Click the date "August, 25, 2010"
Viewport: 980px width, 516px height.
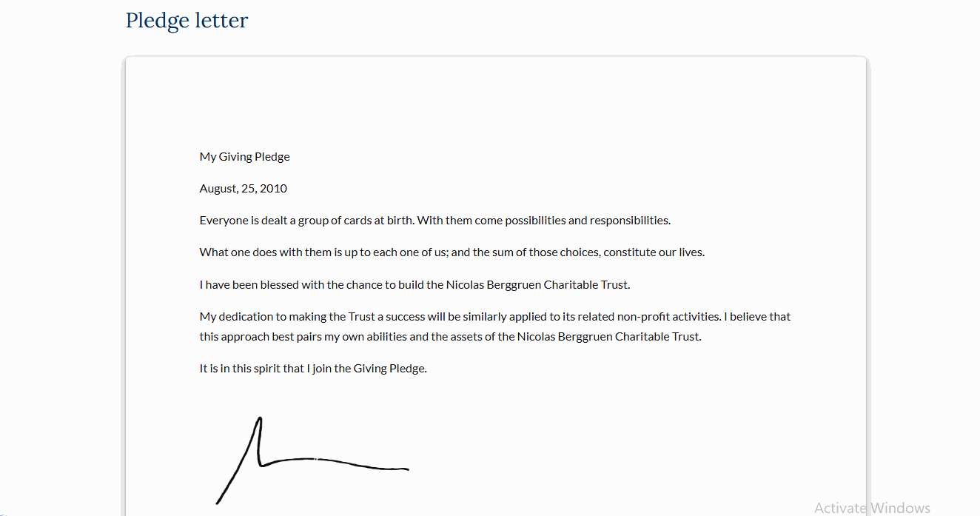pyautogui.click(x=243, y=189)
